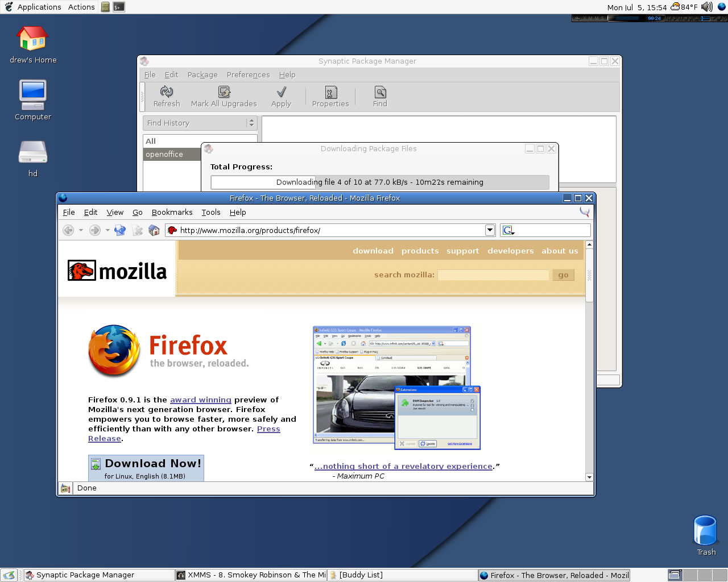Image resolution: width=728 pixels, height=582 pixels.
Task: Launch the terminal from top panel
Action: pos(119,7)
